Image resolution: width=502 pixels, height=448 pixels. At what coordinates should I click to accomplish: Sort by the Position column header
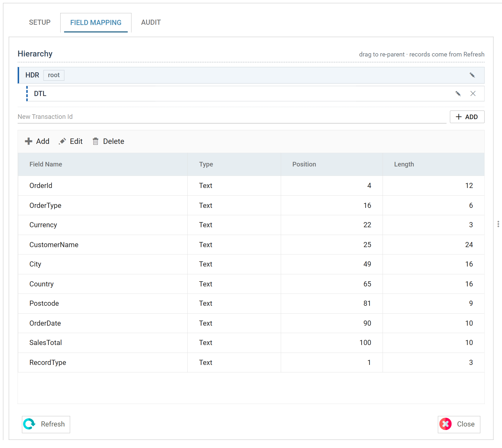332,164
